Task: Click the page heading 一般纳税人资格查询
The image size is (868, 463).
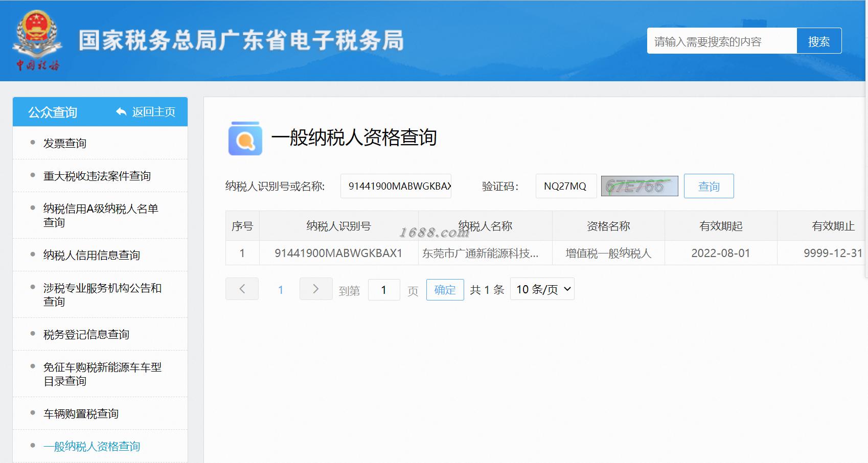Action: [354, 137]
